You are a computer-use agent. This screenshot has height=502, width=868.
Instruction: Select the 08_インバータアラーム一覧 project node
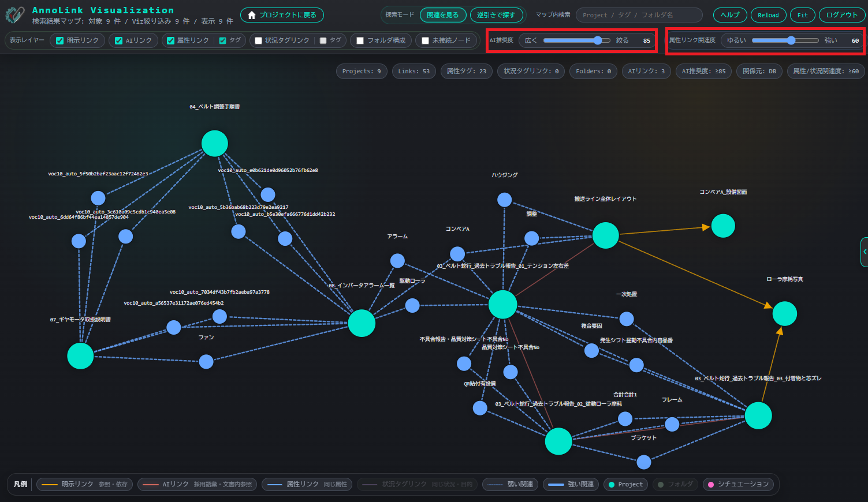click(x=362, y=323)
